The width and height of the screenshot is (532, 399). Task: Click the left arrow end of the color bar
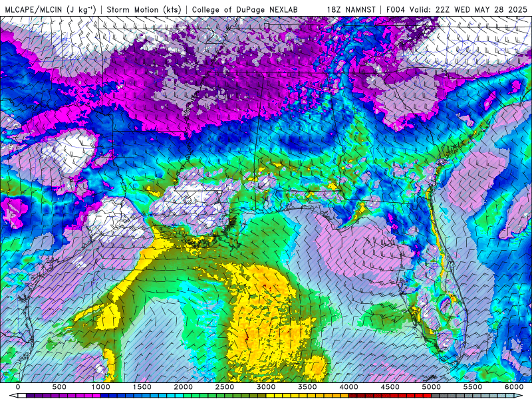(13, 396)
